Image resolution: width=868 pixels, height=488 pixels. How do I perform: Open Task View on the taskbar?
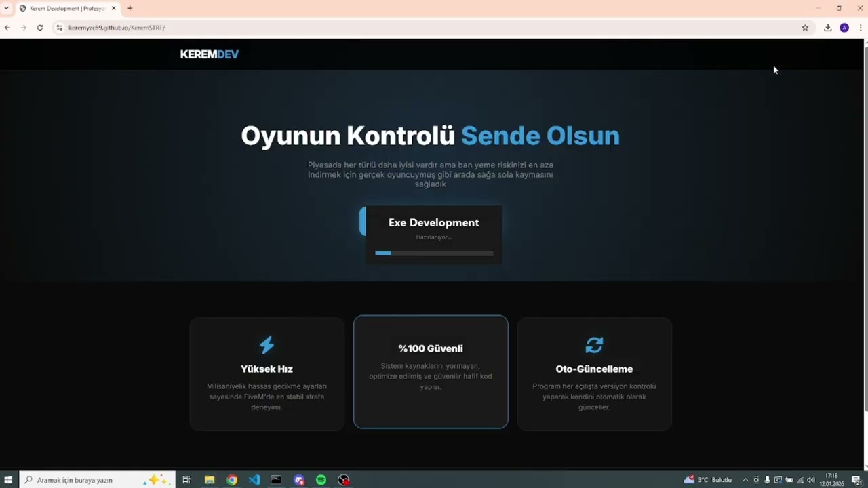(187, 480)
